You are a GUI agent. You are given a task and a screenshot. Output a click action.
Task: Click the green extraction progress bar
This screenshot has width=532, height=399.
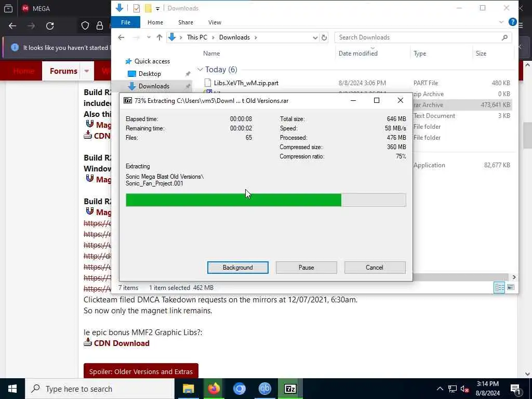pos(265,200)
